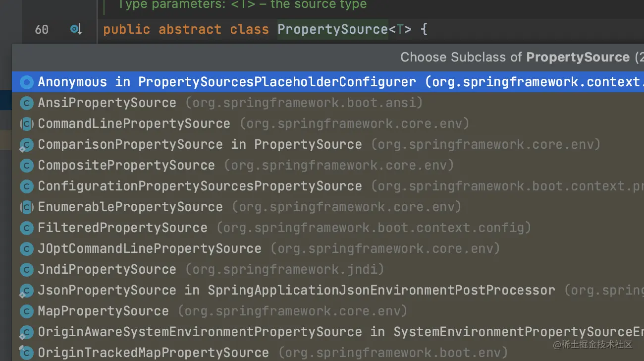This screenshot has width=644, height=361.
Task: Click the abstract class icon next to CommandLinePropertySource
Action: click(x=26, y=123)
